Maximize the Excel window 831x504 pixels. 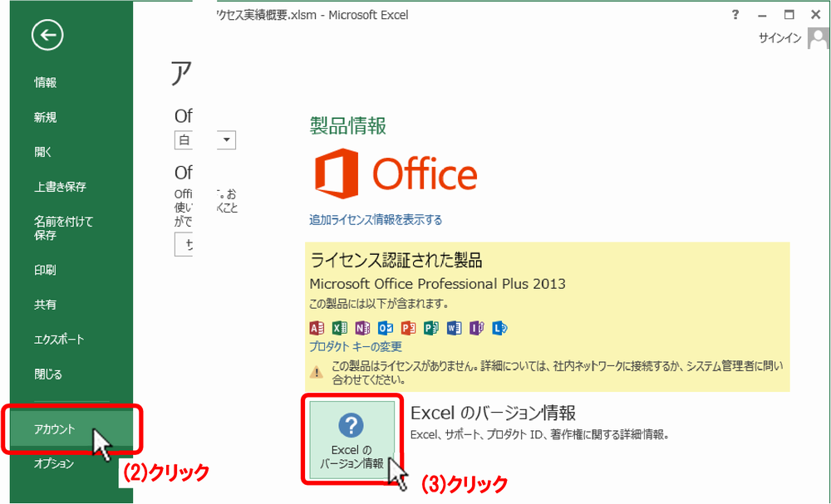pos(789,15)
